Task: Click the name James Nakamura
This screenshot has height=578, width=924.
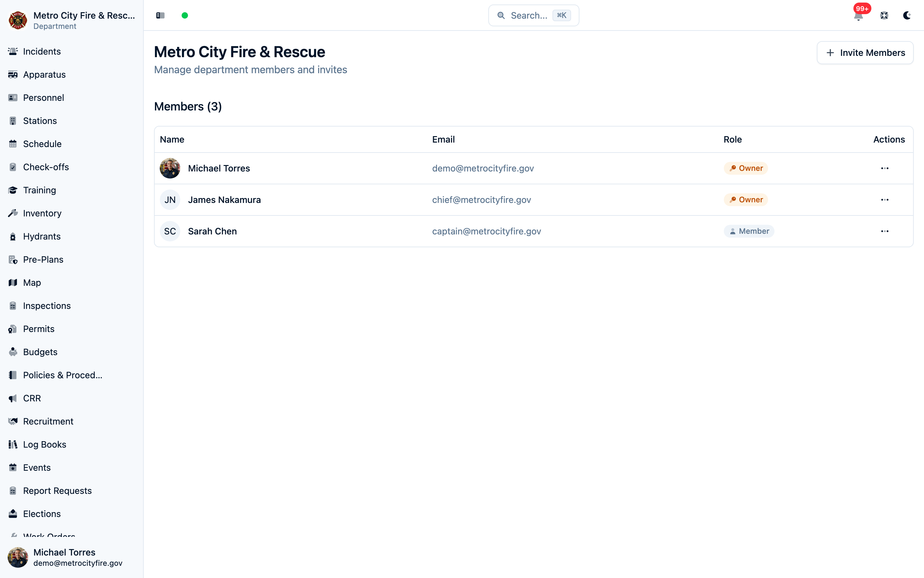Action: click(x=225, y=199)
